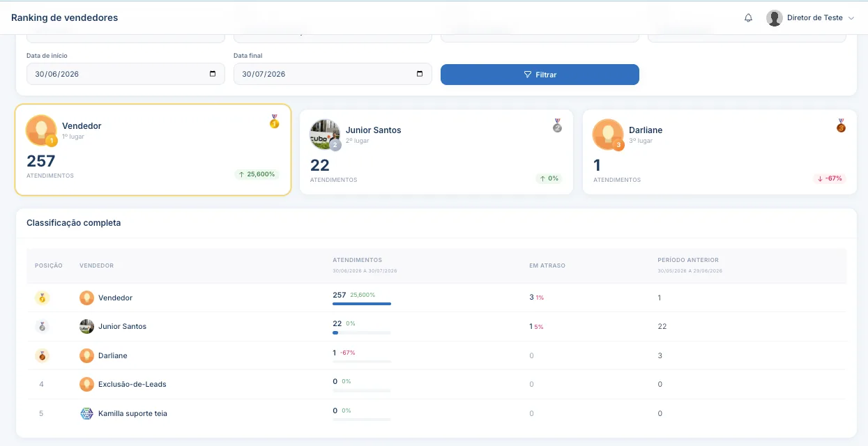Viewport: 868px width, 446px height.
Task: Select the name Exclusão-de-Leads in the table
Action: point(132,384)
